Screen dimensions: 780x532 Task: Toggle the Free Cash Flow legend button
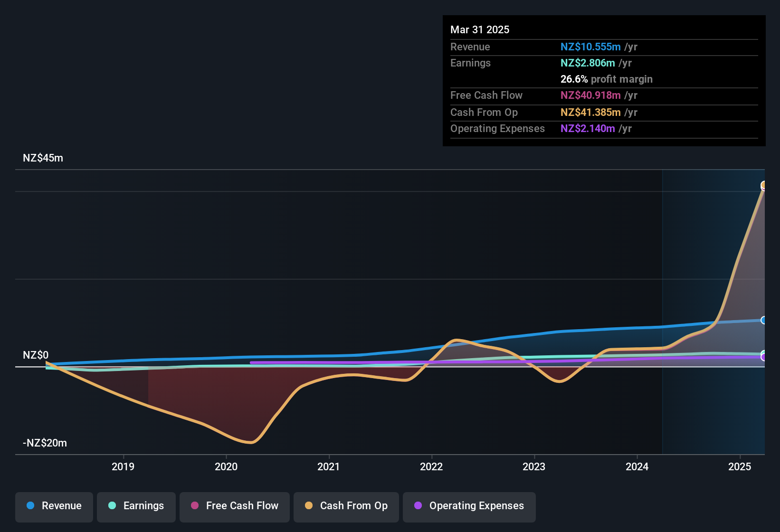(235, 507)
